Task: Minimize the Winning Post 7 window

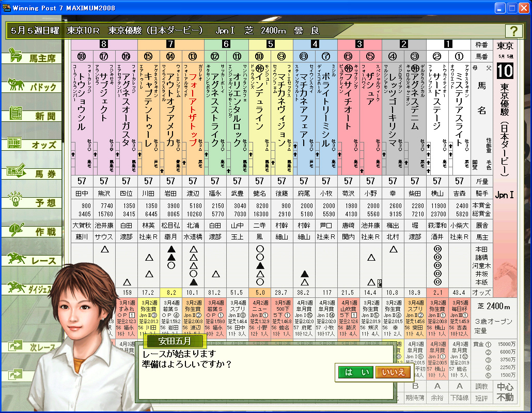Action: click(500, 8)
